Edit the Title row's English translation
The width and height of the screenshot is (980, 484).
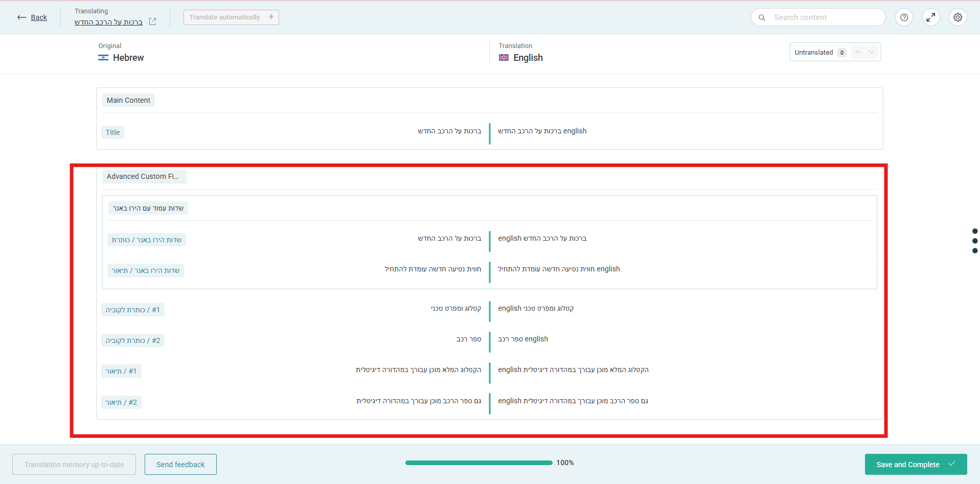542,131
